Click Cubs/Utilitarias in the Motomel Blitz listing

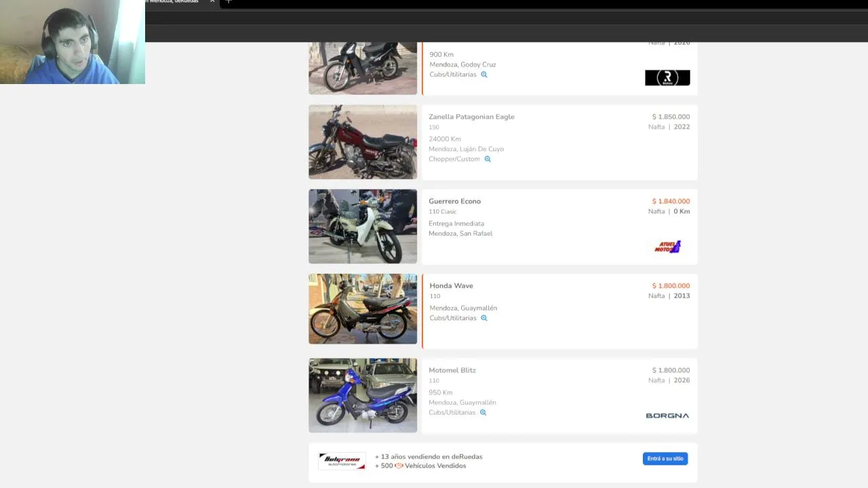click(x=452, y=412)
